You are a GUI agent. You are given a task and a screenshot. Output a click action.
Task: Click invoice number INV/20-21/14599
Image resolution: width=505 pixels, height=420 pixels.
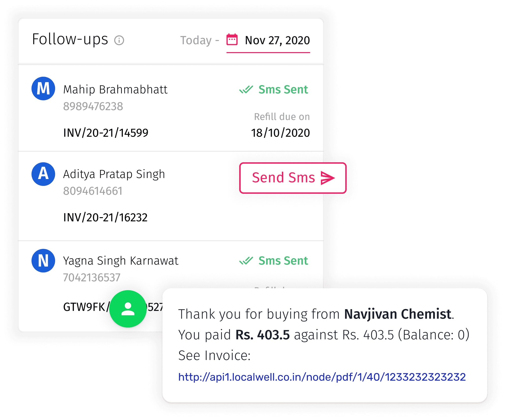[106, 133]
